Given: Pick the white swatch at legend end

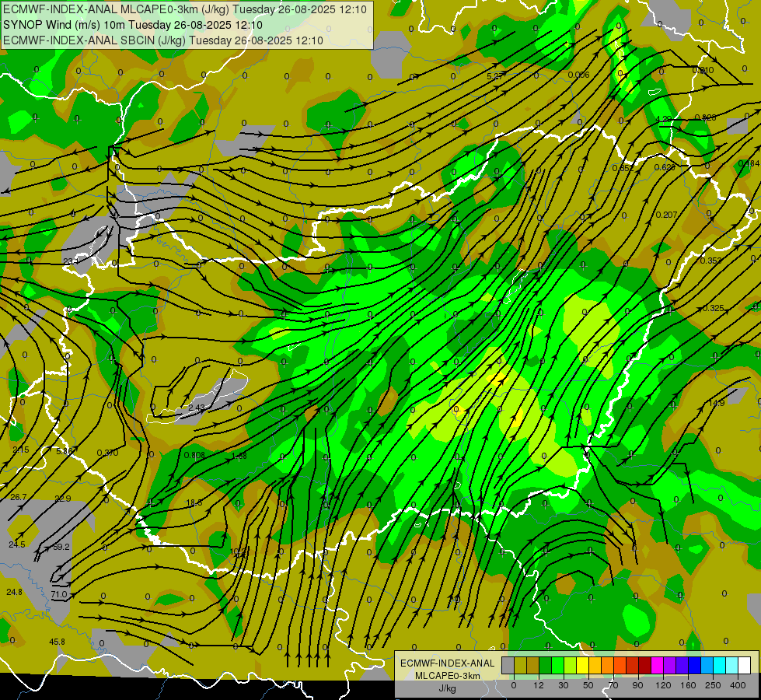Looking at the screenshot, I should pyautogui.click(x=745, y=665).
